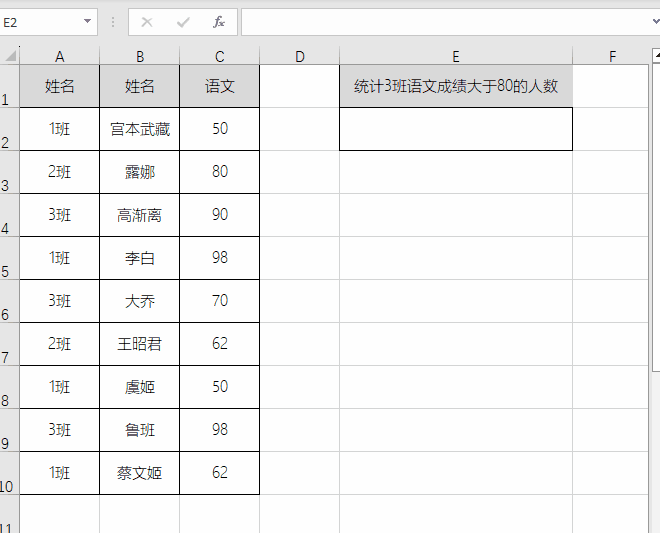Click the cell with 虞姬
Screen dimensions: 660x533
click(139, 386)
